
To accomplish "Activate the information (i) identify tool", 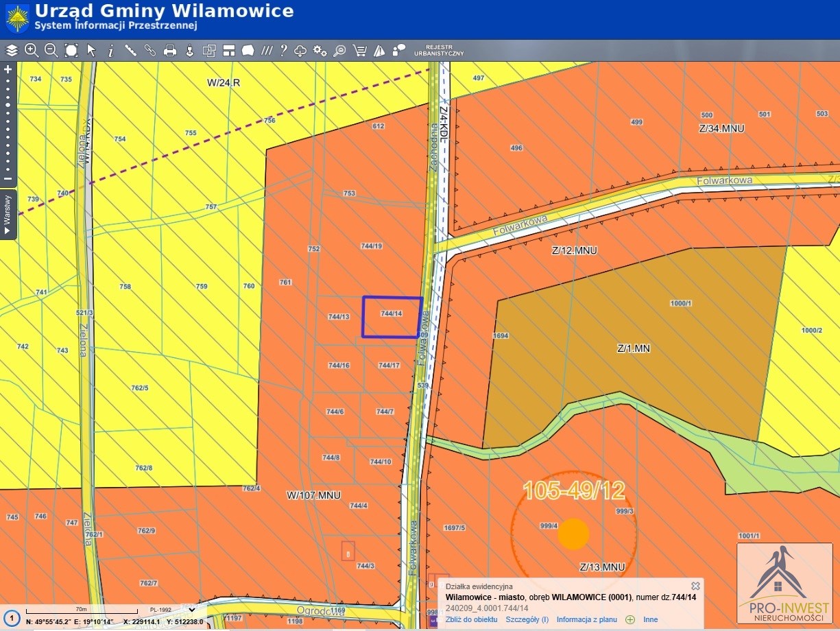I will [x=110, y=50].
